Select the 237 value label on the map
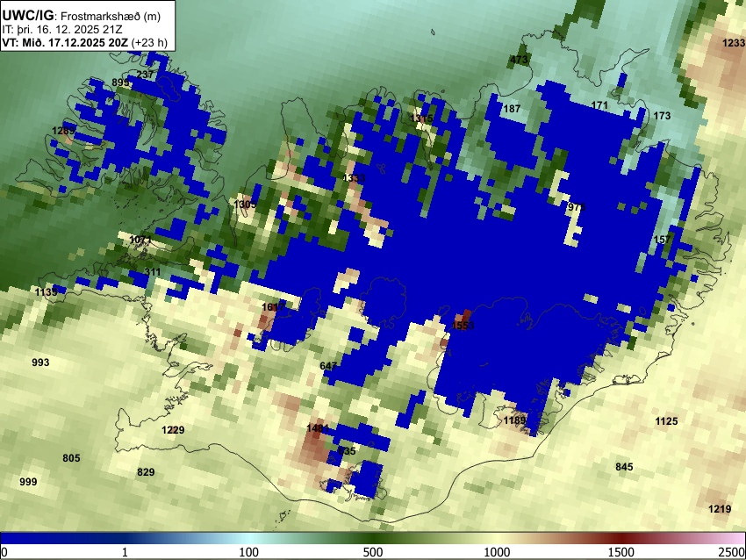The height and width of the screenshot is (560, 746). tap(145, 75)
